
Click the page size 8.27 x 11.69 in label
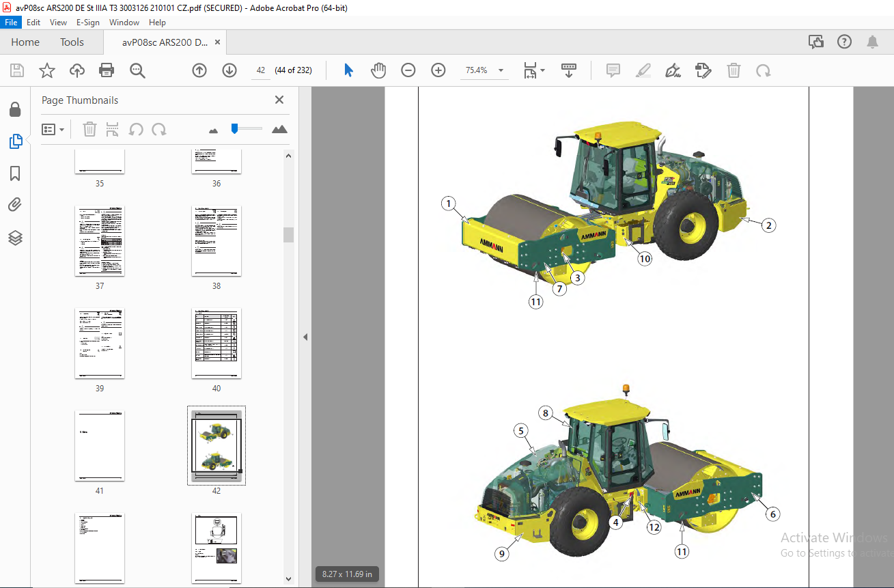[347, 574]
